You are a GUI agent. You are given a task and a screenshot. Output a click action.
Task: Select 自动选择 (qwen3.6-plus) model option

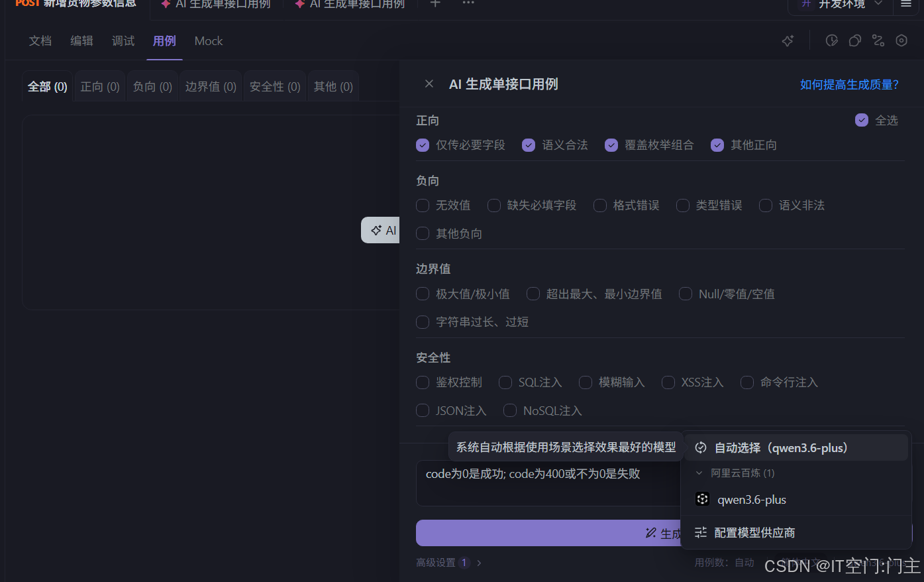click(796, 448)
